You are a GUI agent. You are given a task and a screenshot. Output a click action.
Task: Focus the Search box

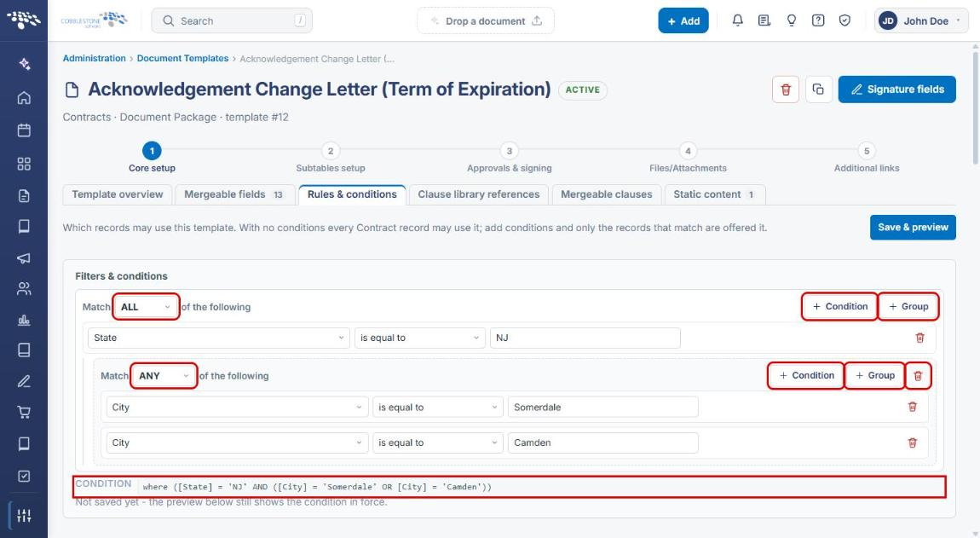[x=232, y=20]
